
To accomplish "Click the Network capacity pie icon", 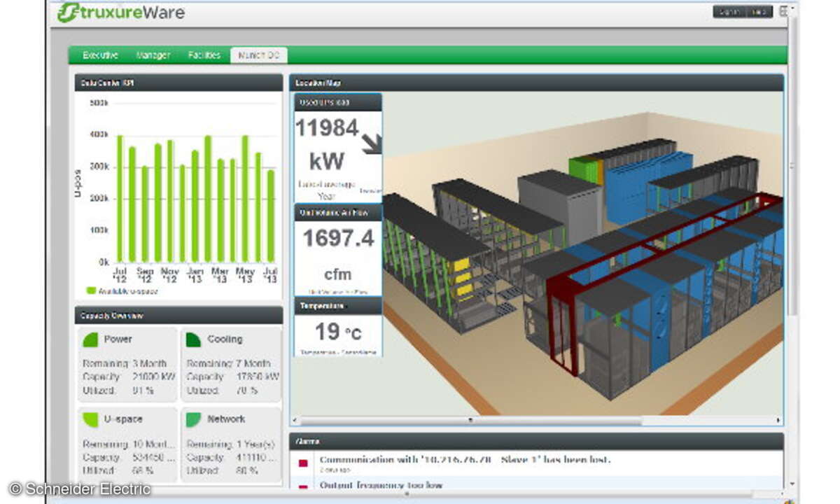I will [193, 420].
